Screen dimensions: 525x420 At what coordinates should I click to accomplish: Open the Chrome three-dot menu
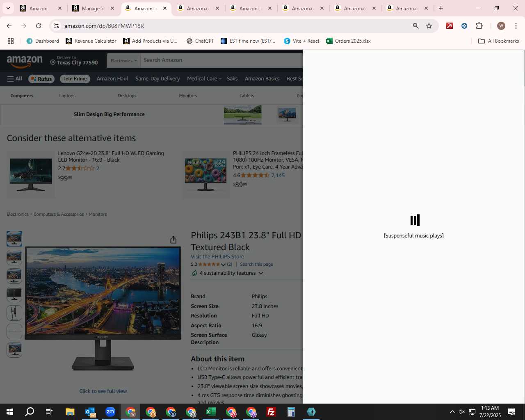click(x=516, y=26)
